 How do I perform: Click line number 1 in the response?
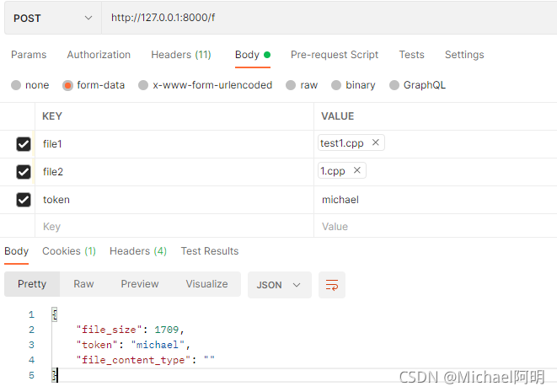pyautogui.click(x=32, y=314)
